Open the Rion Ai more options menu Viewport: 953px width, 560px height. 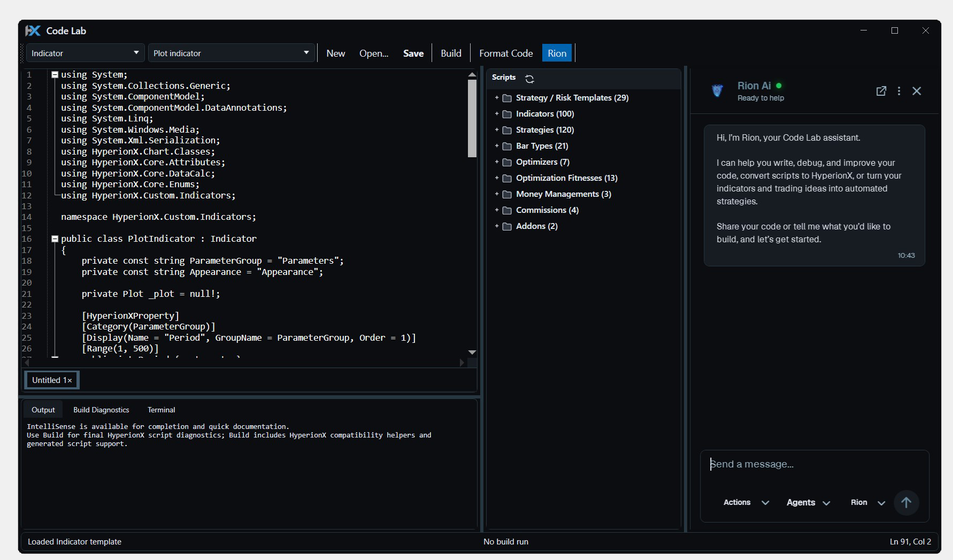point(899,91)
